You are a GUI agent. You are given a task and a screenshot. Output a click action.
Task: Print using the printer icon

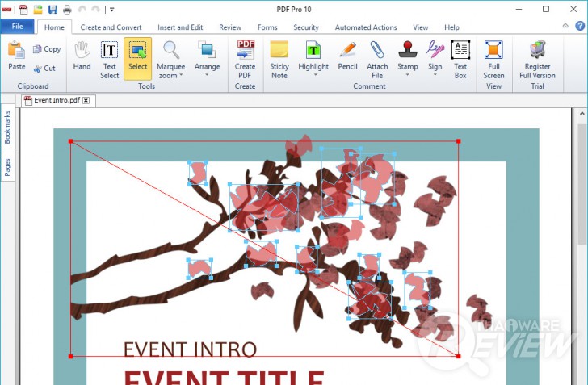pyautogui.click(x=67, y=10)
